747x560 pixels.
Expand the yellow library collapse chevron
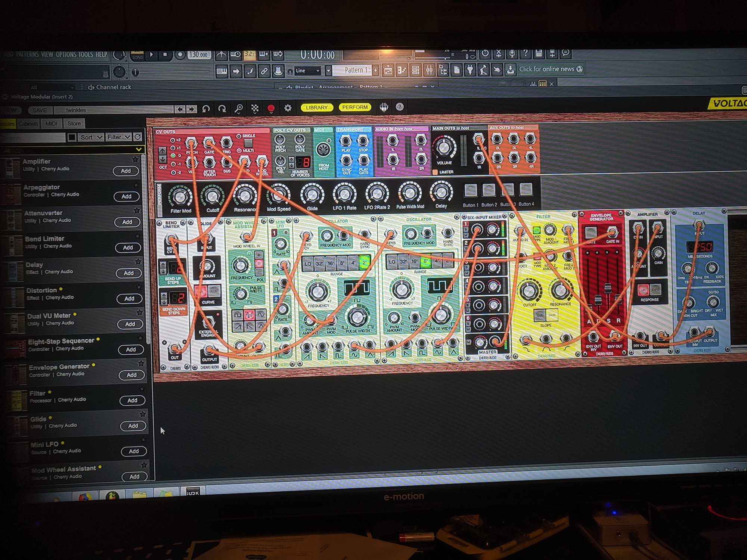pyautogui.click(x=139, y=150)
